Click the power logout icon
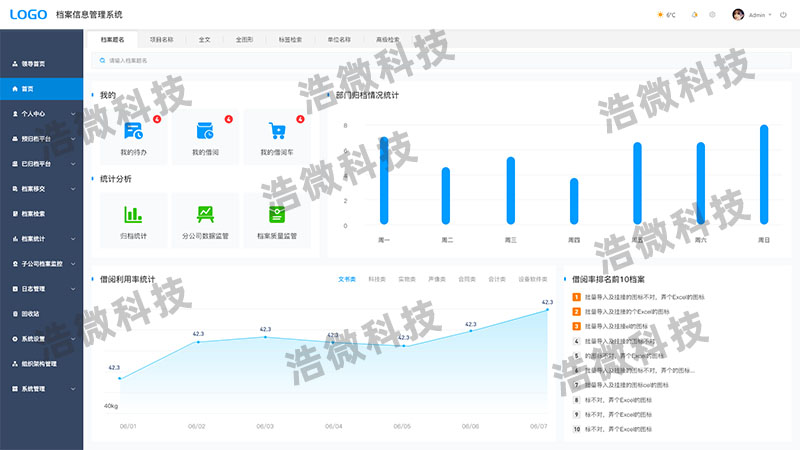Viewport: 800px width, 450px height. pyautogui.click(x=783, y=15)
